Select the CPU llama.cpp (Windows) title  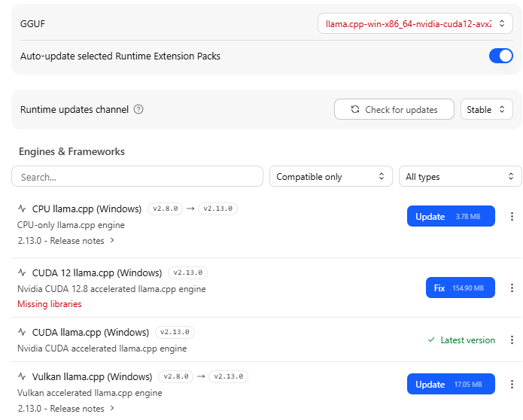click(87, 208)
